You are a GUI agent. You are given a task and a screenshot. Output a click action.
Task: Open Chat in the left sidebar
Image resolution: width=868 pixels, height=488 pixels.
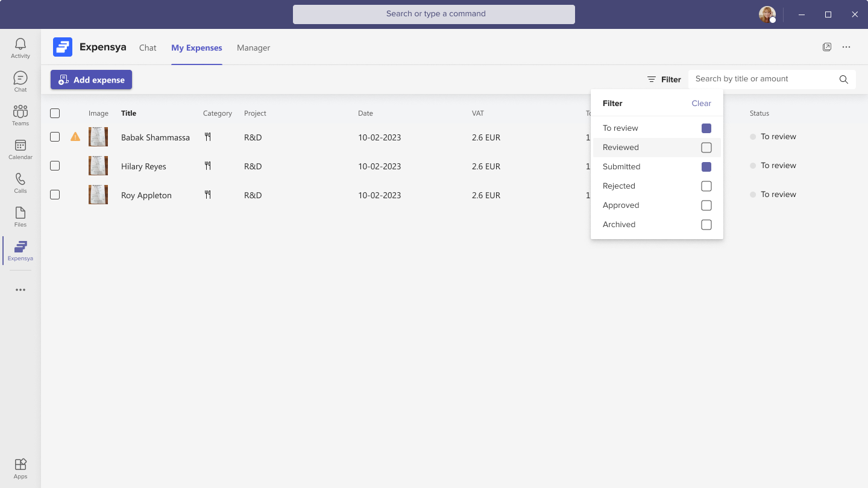(20, 82)
